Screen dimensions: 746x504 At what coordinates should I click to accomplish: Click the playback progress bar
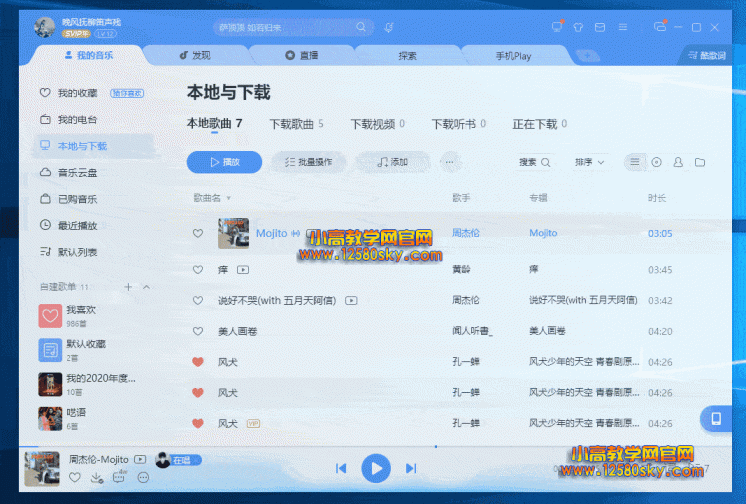(375, 446)
